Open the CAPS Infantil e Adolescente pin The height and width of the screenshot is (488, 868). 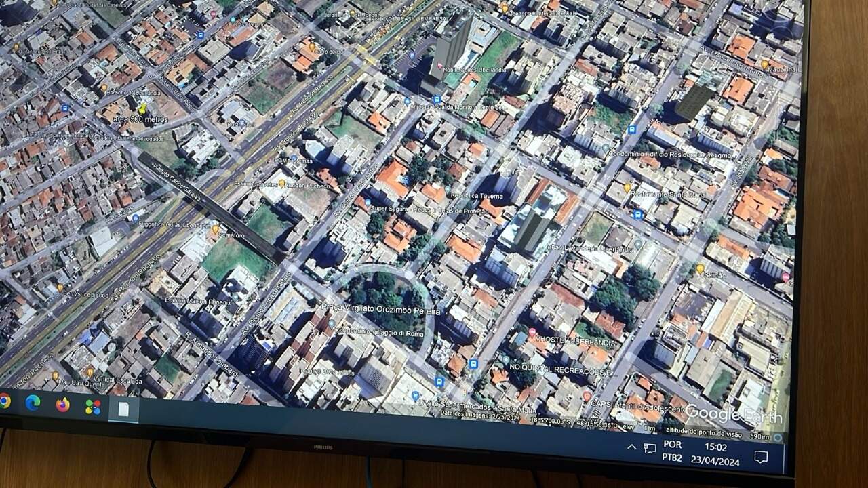coord(587,395)
